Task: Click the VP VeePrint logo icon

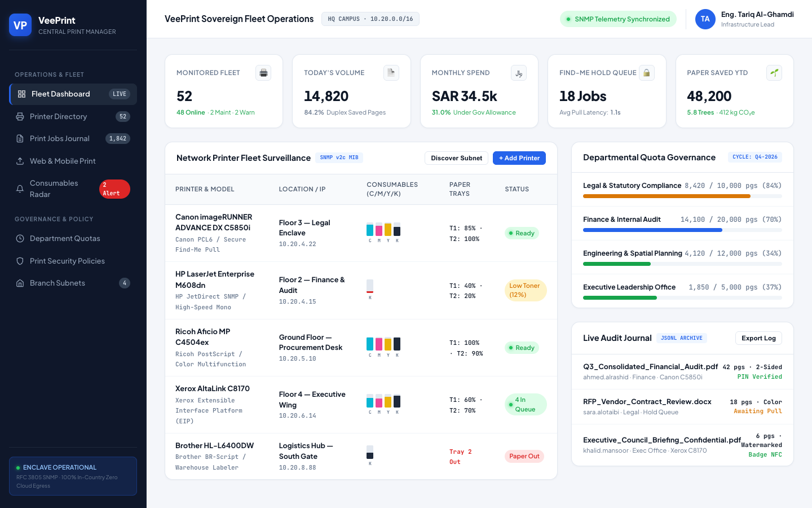Action: coord(20,25)
